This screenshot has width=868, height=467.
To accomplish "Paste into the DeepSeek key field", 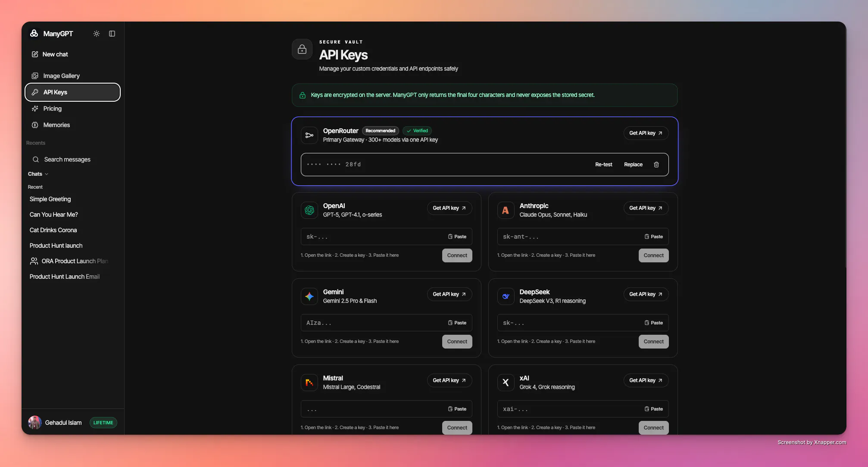I will (654, 323).
